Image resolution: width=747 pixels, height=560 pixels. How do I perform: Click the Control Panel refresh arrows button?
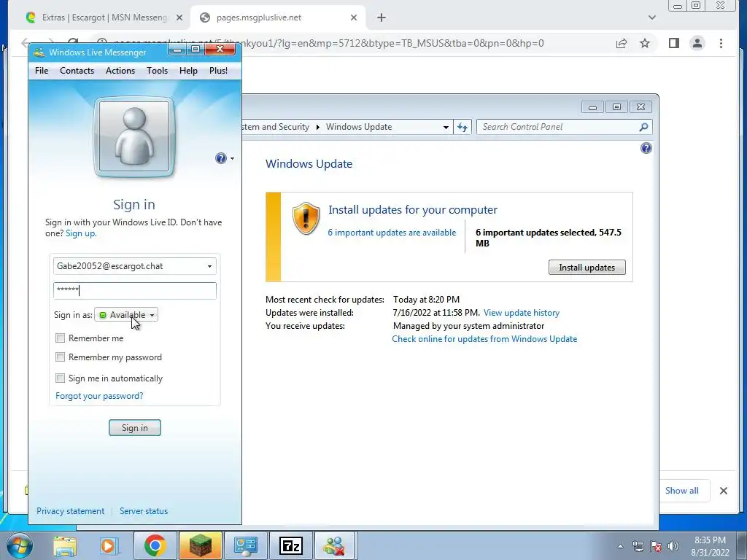click(462, 127)
